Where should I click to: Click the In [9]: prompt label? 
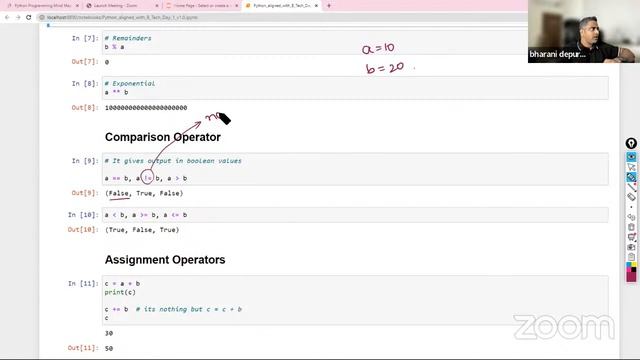[85, 161]
